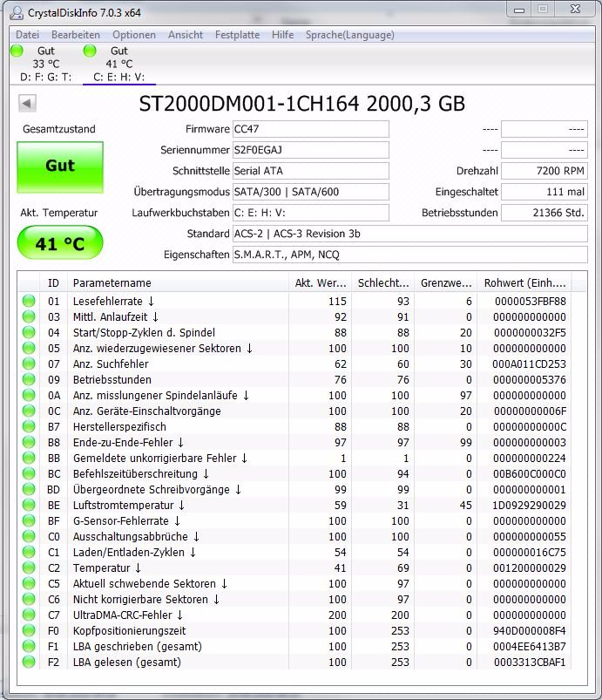Open the Bearbeiten menu
Image resolution: width=602 pixels, height=700 pixels.
click(76, 35)
